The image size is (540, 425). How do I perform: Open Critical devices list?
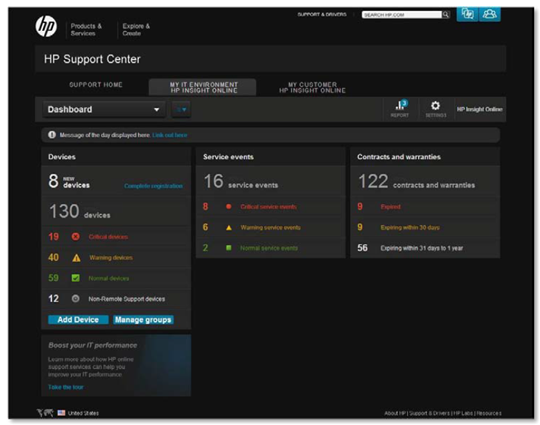108,237
